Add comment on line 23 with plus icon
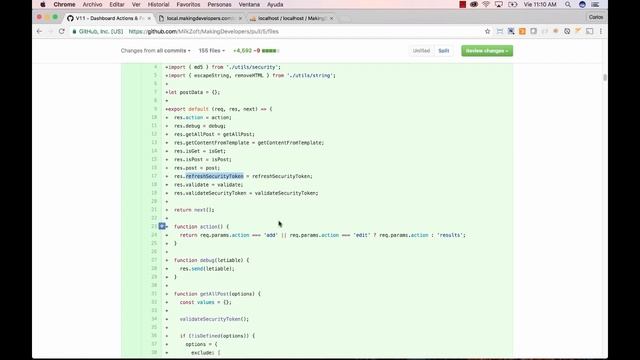 pyautogui.click(x=162, y=226)
